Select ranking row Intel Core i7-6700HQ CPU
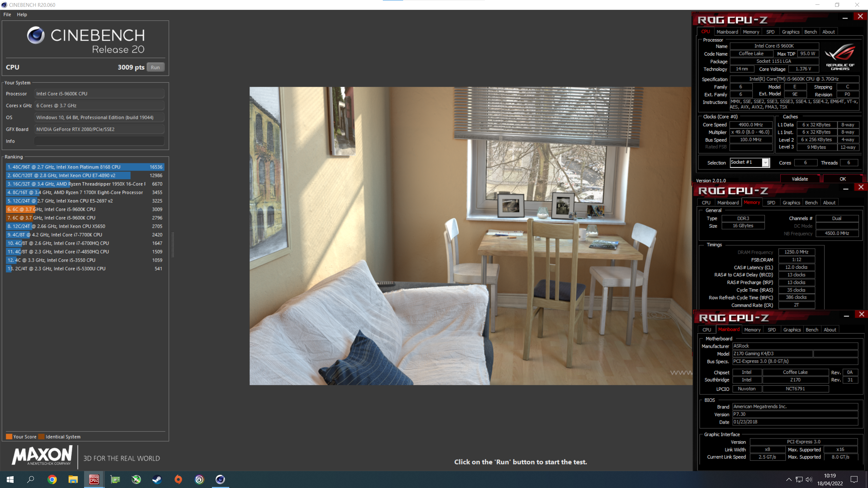Image resolution: width=868 pixels, height=488 pixels. point(85,243)
